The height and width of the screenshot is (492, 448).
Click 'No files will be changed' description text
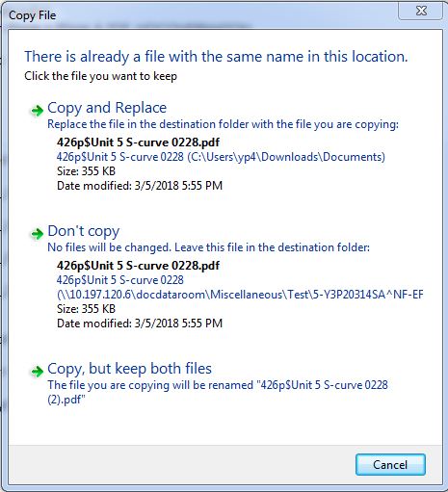click(x=208, y=247)
